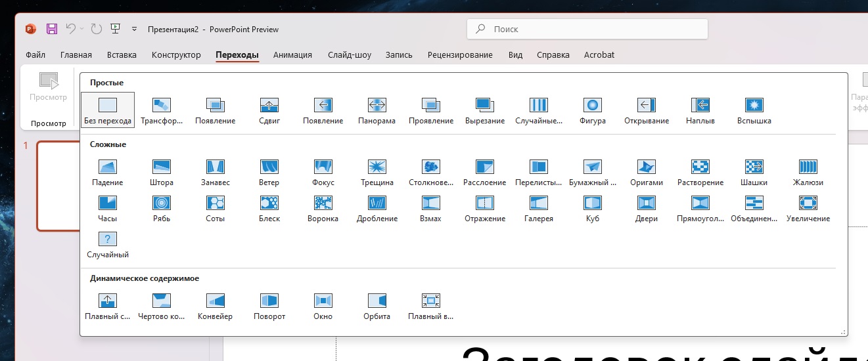The width and height of the screenshot is (868, 361).
Task: Apply the Орбита transition
Action: pos(377,306)
